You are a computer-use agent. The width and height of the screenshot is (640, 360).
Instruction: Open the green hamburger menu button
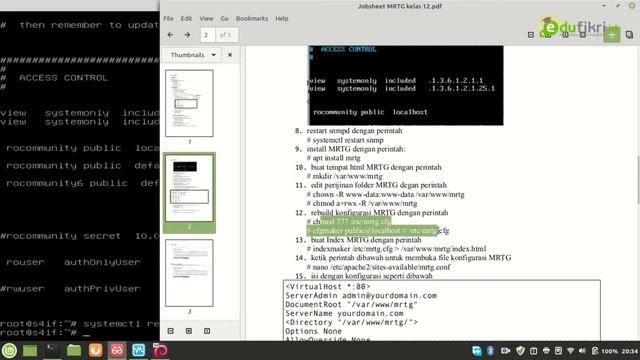[x=611, y=35]
